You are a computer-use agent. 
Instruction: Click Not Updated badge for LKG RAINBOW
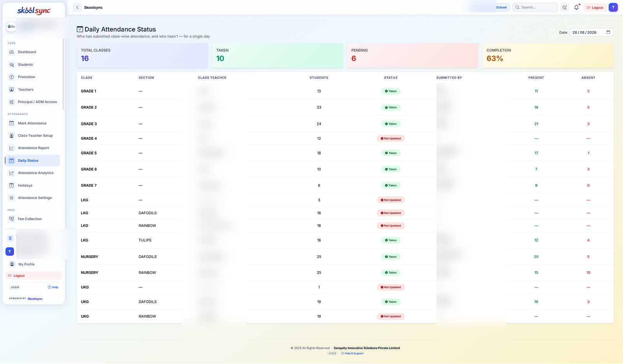pyautogui.click(x=391, y=226)
